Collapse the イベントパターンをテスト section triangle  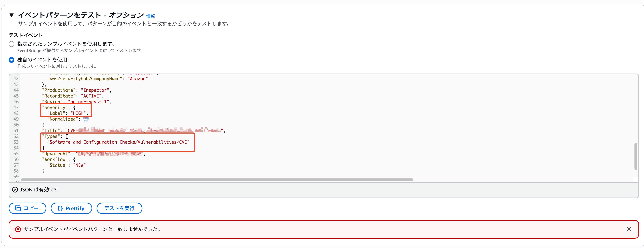[12, 15]
